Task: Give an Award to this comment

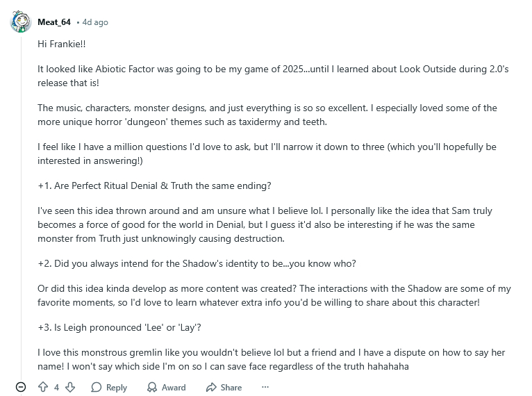Action: click(166, 387)
